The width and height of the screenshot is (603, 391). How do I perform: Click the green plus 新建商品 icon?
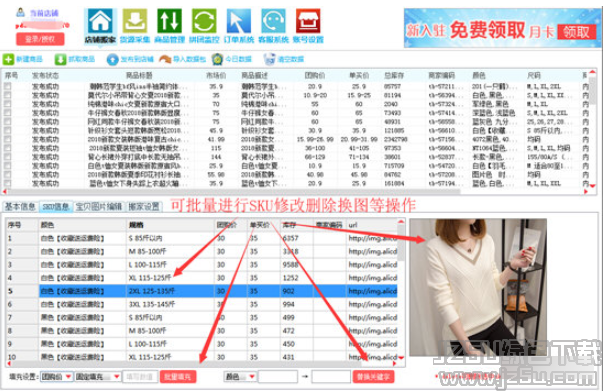tap(8, 59)
